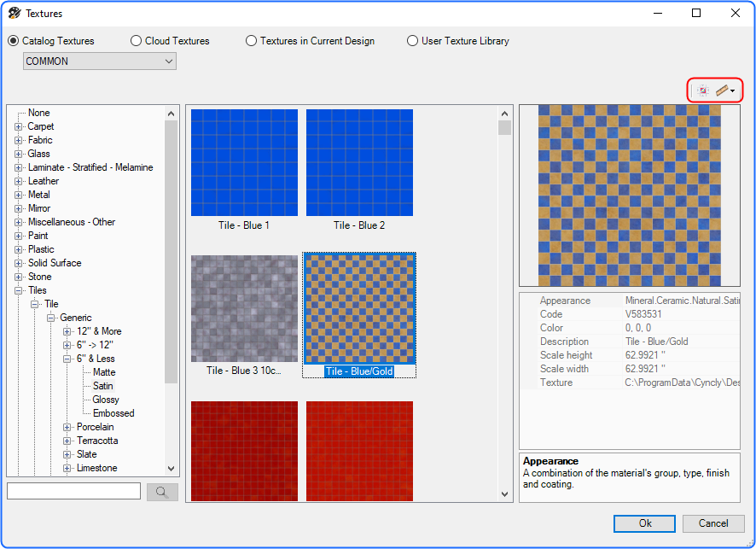Screen dimensions: 756x549
Task: Select Laminate - Stratified - Melamine category
Action: pos(90,167)
